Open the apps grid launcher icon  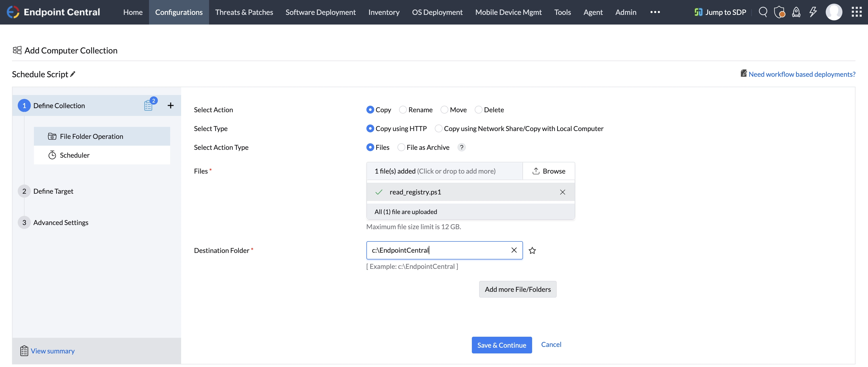[856, 12]
